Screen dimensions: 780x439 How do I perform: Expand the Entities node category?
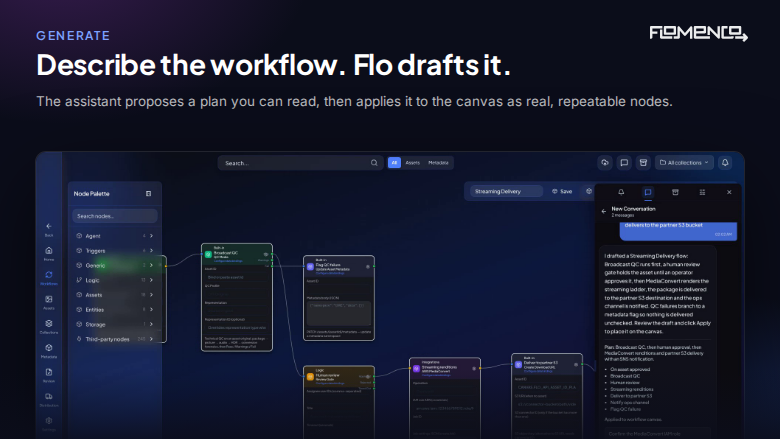pyautogui.click(x=115, y=310)
